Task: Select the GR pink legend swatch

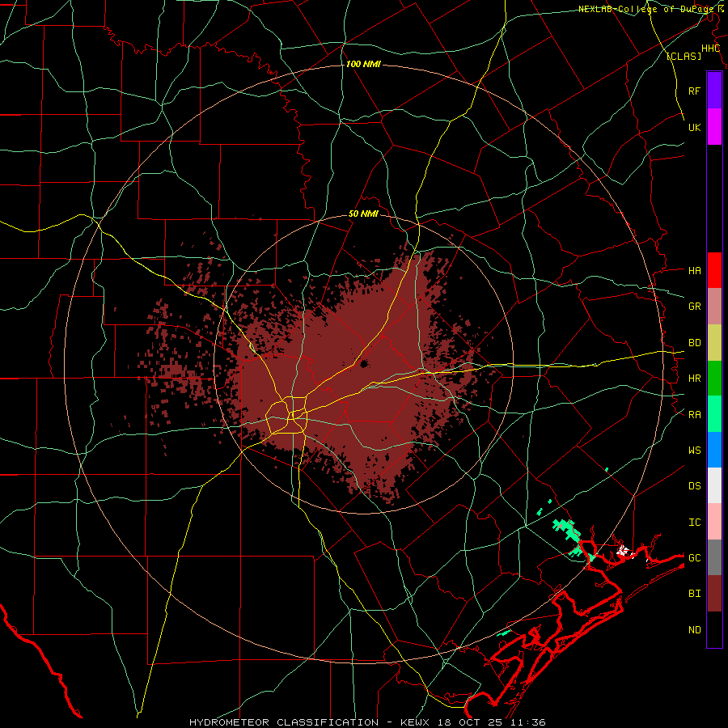Action: tap(714, 307)
